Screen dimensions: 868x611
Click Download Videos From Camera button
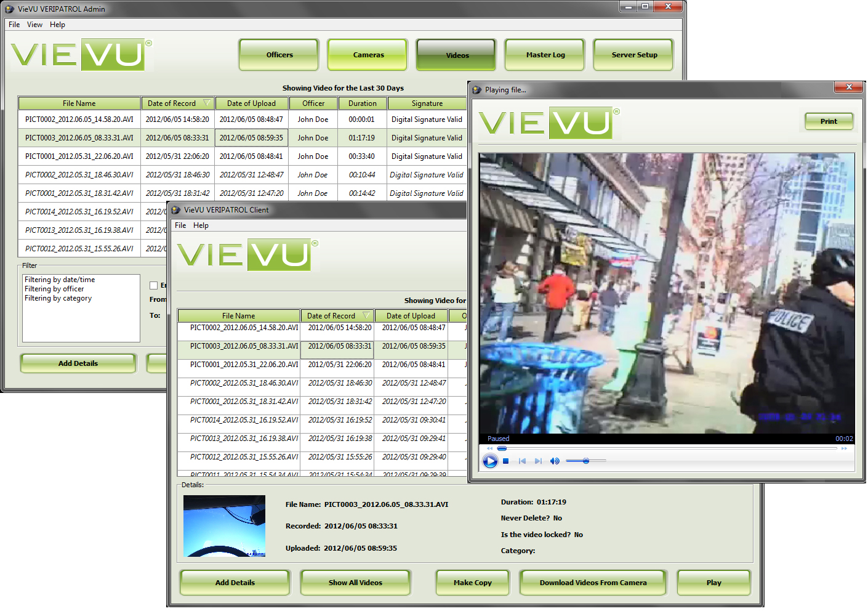593,583
